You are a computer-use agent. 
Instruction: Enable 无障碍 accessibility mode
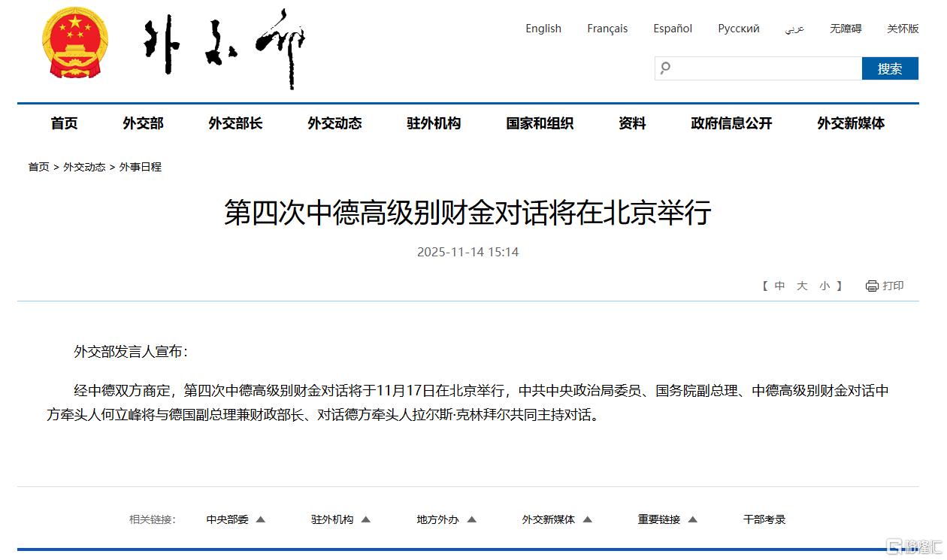point(846,29)
